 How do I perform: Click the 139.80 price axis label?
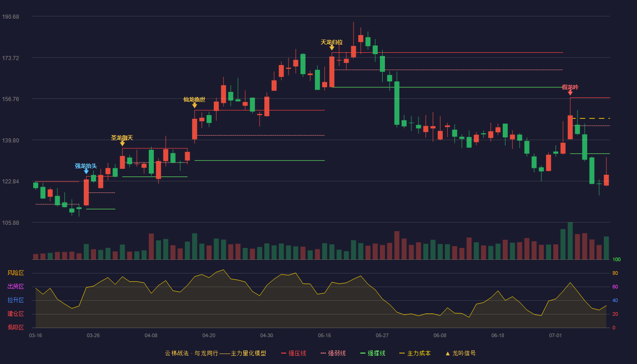pyautogui.click(x=10, y=140)
